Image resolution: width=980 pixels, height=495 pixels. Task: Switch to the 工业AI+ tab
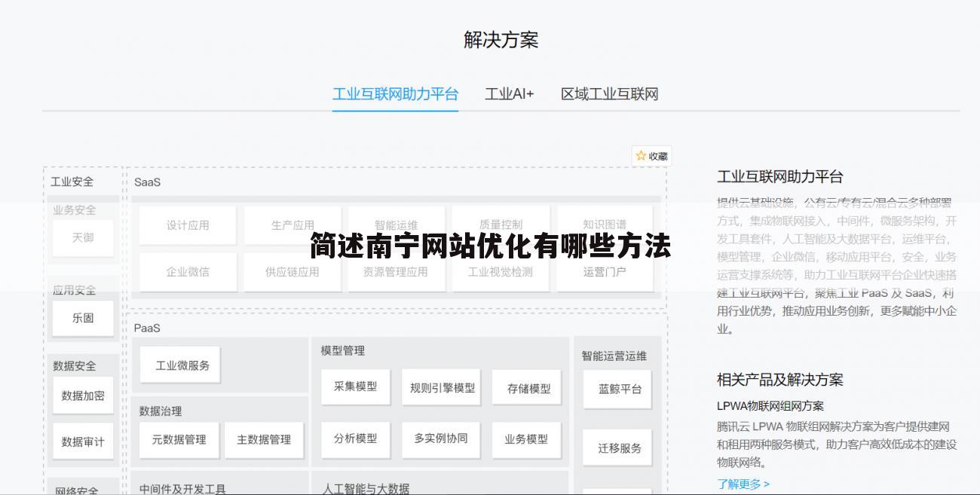click(x=510, y=93)
